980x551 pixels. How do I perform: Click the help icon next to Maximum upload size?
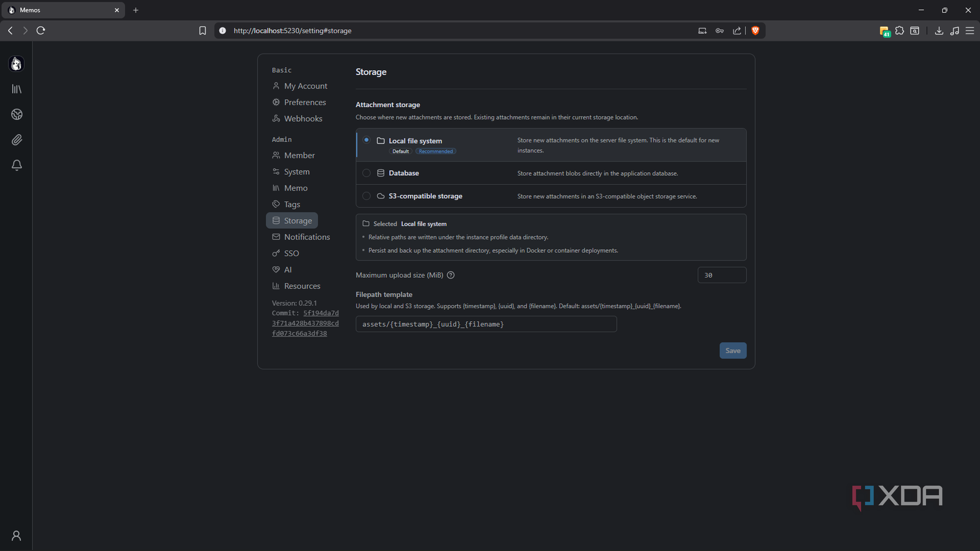coord(451,275)
